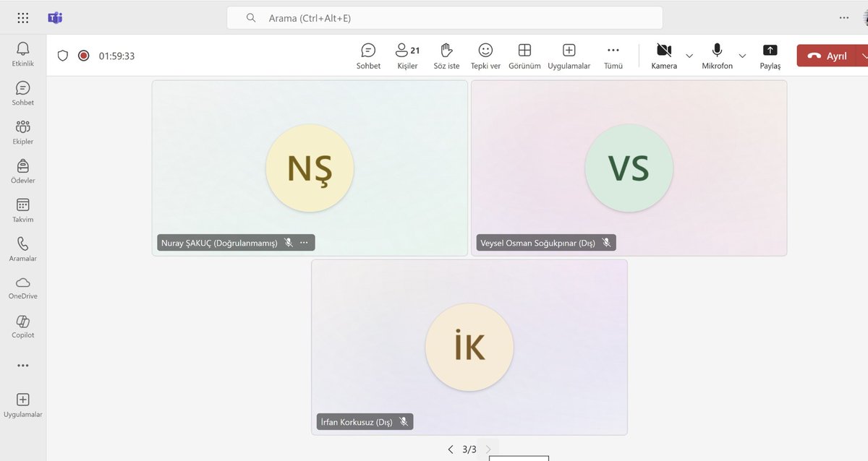Viewport: 868px width, 461px height.
Task: Toggle the Kamera camera on
Action: coord(664,56)
